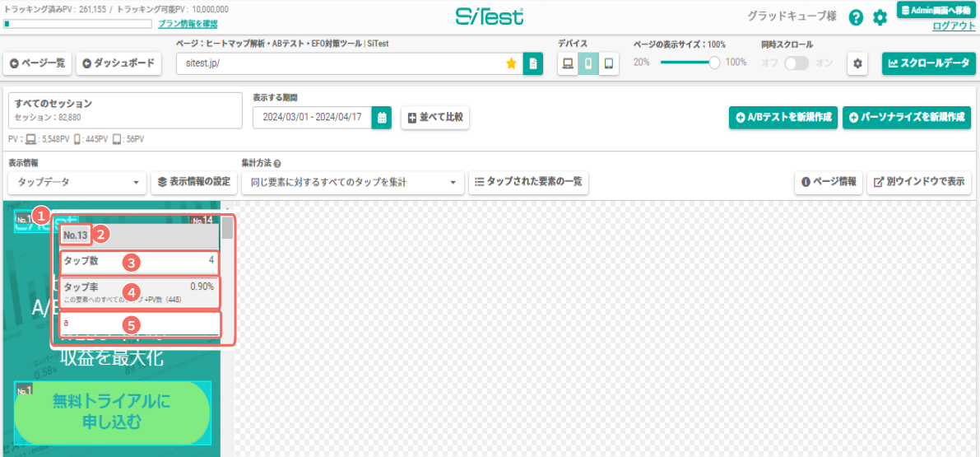This screenshot has width=980, height=457.
Task: Click the タップ率 0.90% row in popup
Action: pos(139,292)
